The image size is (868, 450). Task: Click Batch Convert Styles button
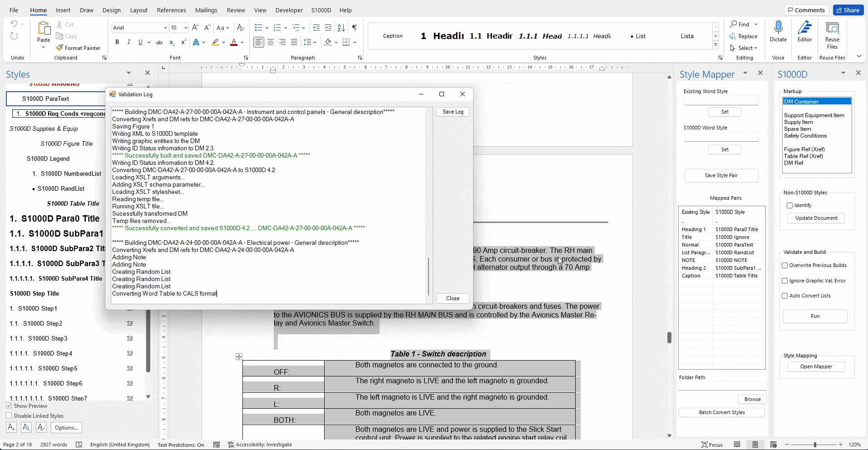click(722, 412)
